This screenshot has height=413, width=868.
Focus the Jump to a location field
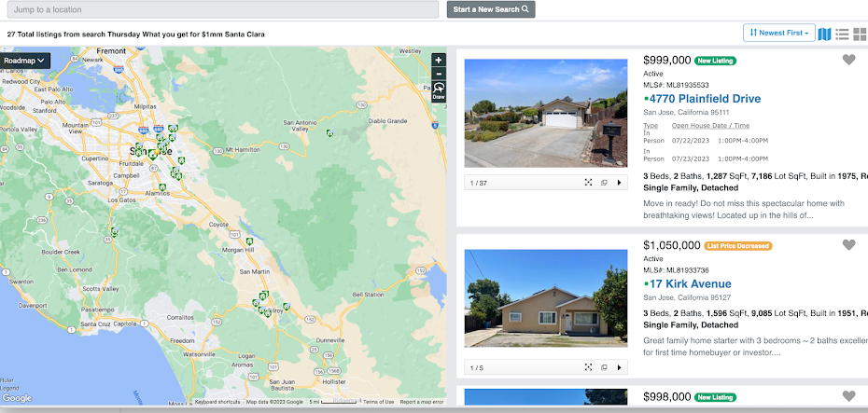[x=223, y=9]
